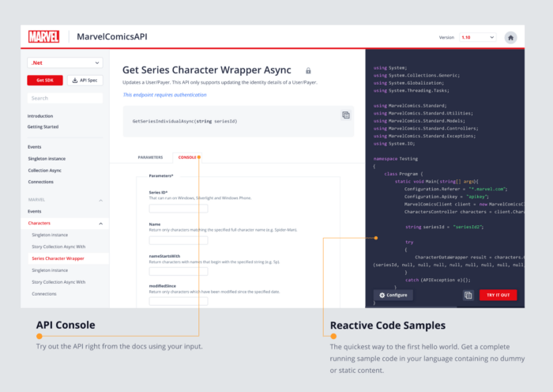Click the MarvelComicsAPI title text
The width and height of the screenshot is (553, 392).
(112, 36)
